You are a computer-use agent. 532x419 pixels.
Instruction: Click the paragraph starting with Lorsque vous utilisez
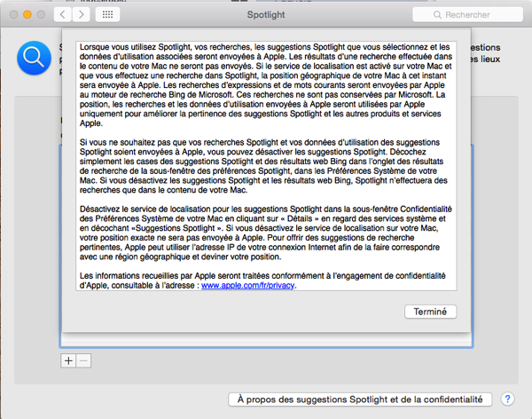point(263,86)
